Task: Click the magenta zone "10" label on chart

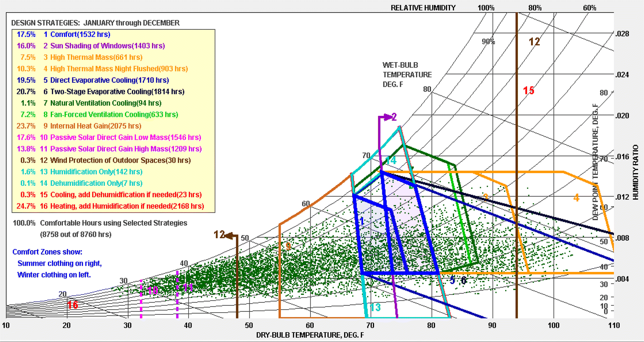Action: 153,290
